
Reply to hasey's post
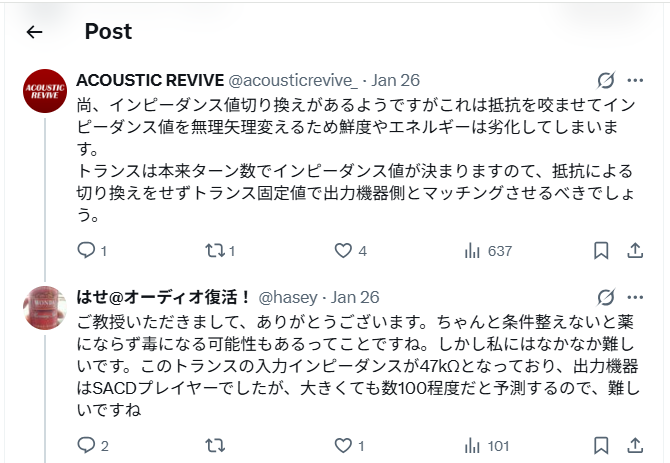click(86, 445)
